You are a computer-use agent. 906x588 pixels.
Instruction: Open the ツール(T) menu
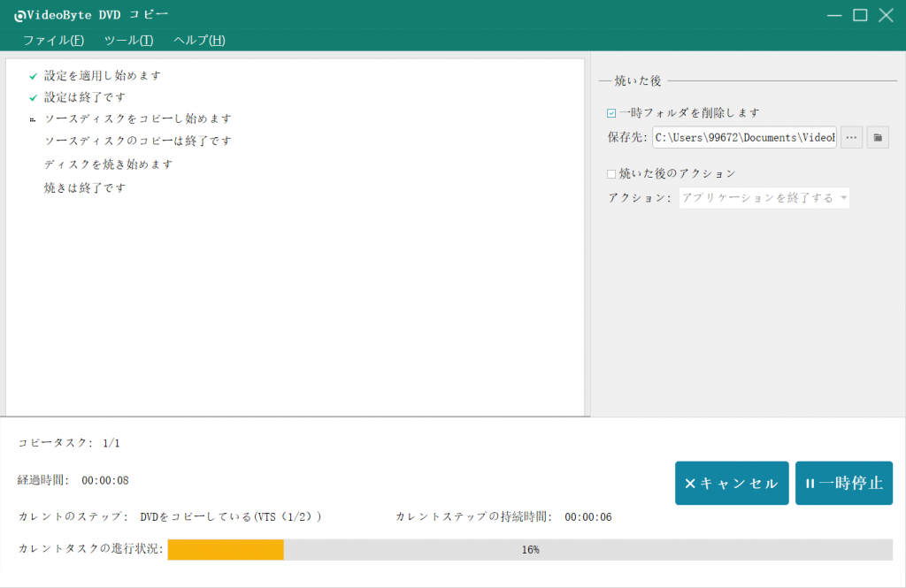pos(128,40)
